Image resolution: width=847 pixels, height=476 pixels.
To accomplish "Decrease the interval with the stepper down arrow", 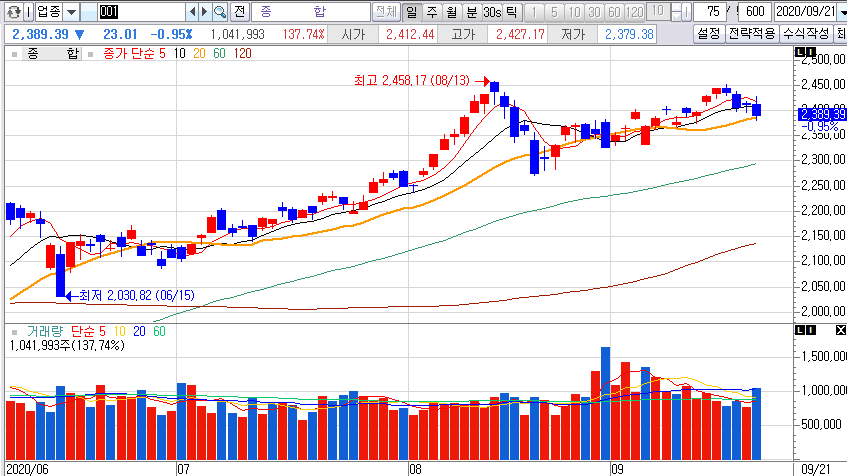I will [676, 16].
